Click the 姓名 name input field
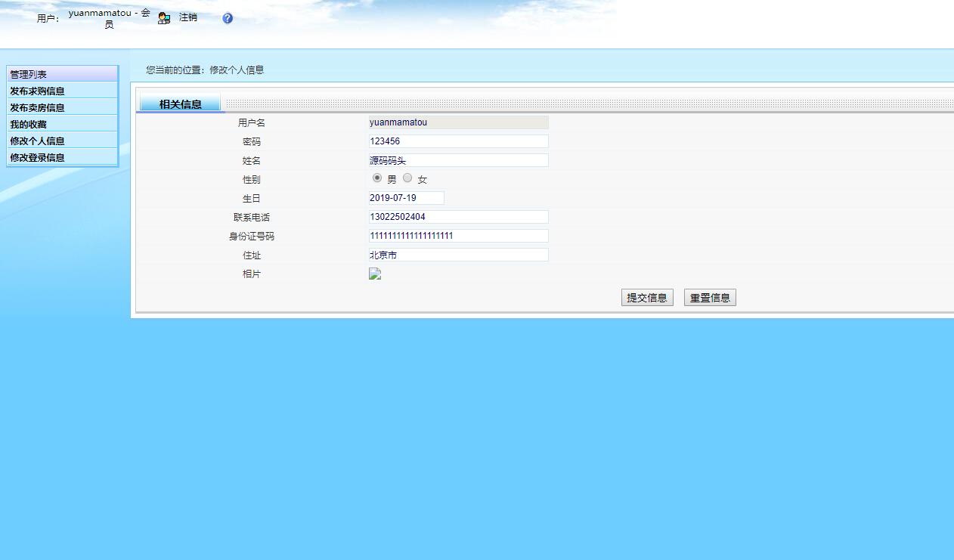Image resolution: width=954 pixels, height=560 pixels. (457, 159)
